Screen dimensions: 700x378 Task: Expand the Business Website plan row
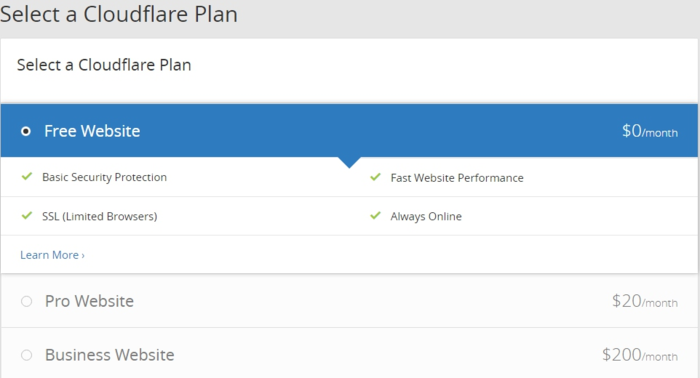click(x=349, y=353)
